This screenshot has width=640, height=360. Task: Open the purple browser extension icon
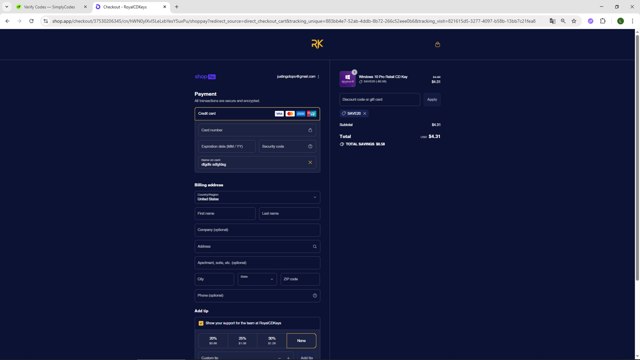coord(590,21)
